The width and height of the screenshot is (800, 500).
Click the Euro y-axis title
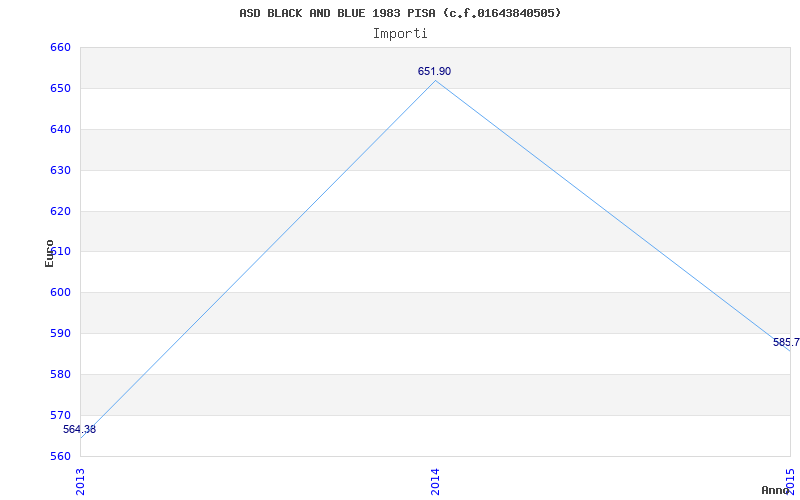(x=49, y=253)
